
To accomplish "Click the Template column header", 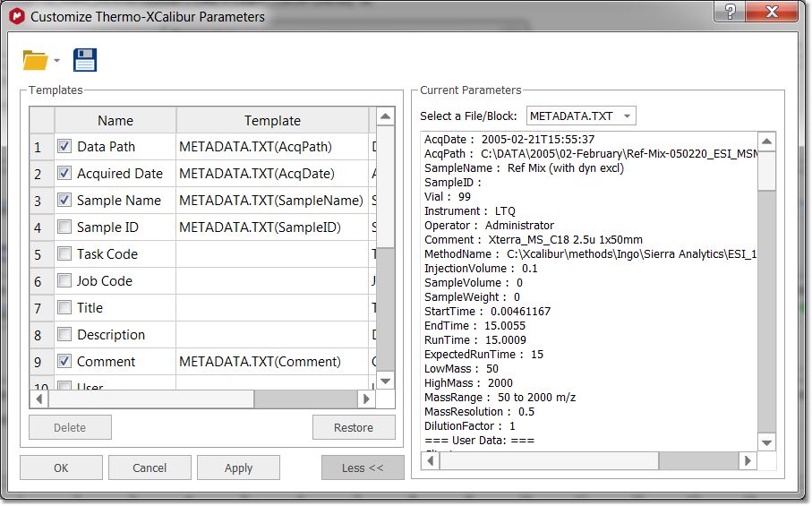I will 272,121.
